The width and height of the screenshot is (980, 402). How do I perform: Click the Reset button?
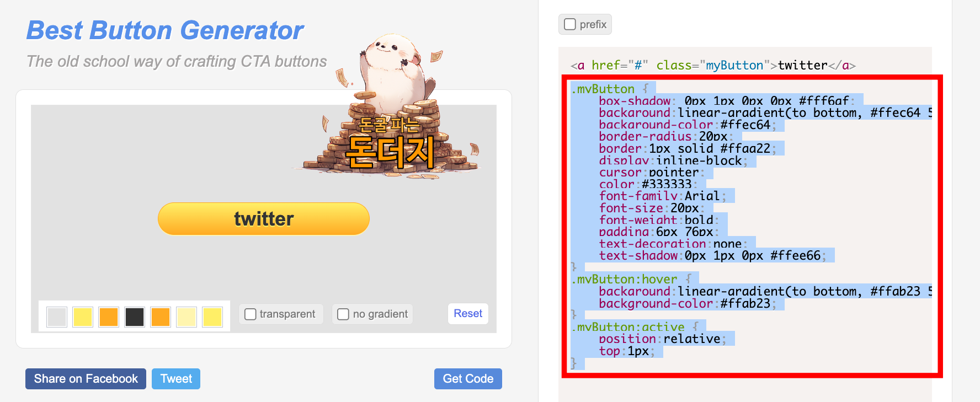(x=468, y=314)
